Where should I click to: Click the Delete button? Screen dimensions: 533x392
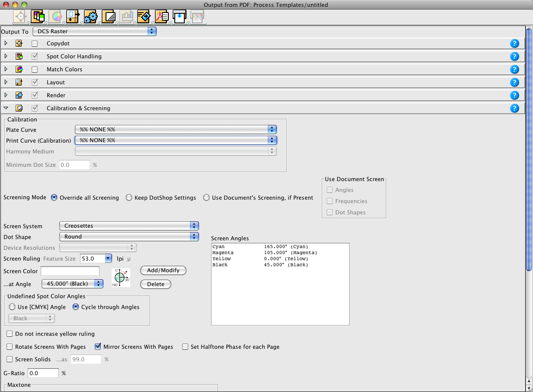pos(156,284)
